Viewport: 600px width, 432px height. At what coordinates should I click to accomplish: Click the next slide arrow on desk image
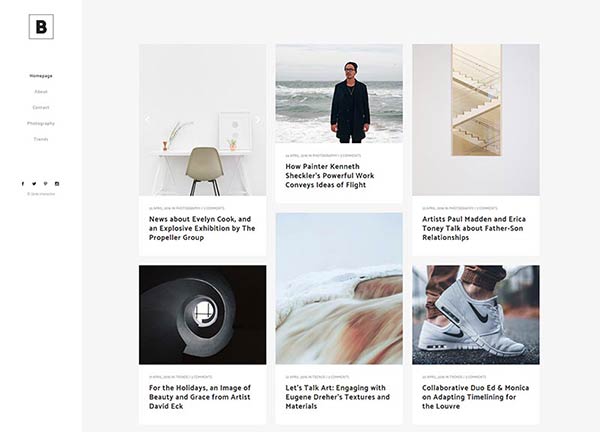coord(258,119)
